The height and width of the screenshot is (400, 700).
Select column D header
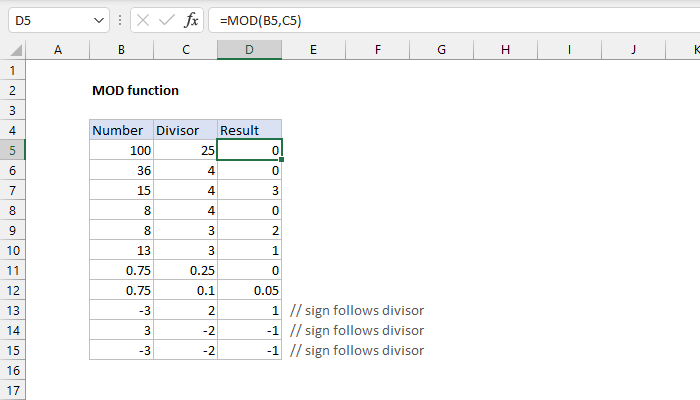click(250, 50)
